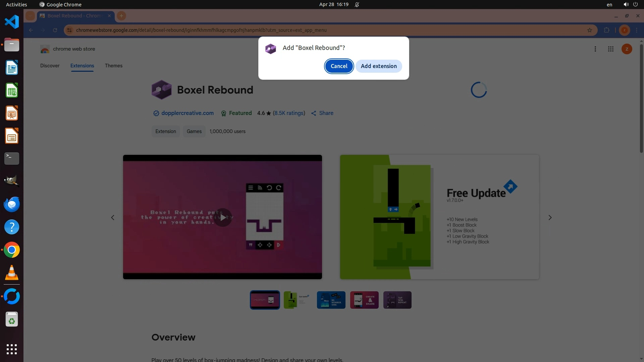Click Add extension in the dialog
This screenshot has width=644, height=362.
click(x=379, y=66)
